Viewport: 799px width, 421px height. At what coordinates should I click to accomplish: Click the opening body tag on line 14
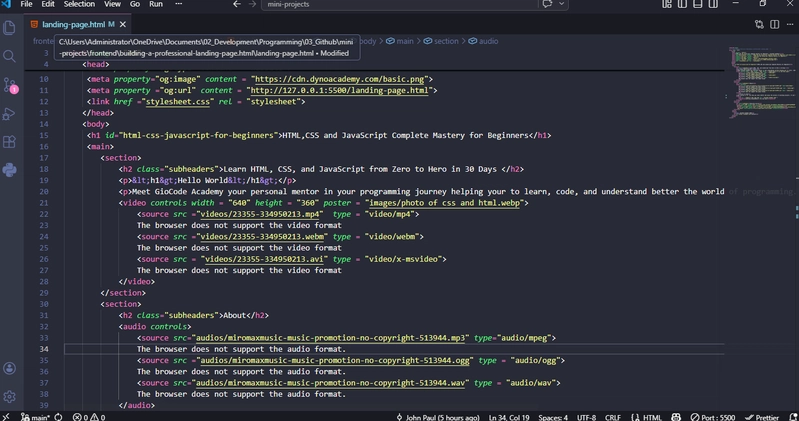pos(96,124)
